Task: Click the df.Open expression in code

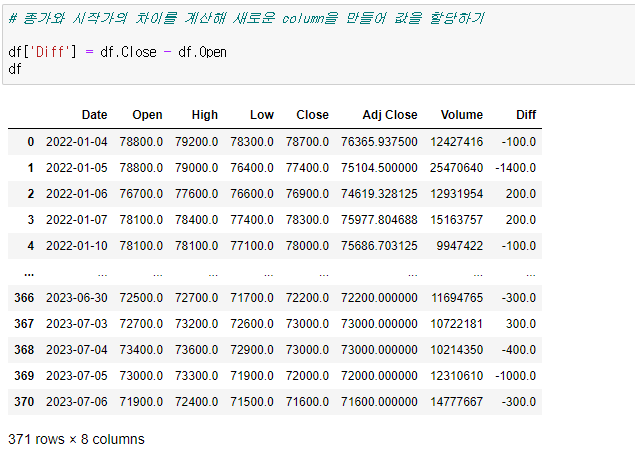Action: [x=202, y=52]
